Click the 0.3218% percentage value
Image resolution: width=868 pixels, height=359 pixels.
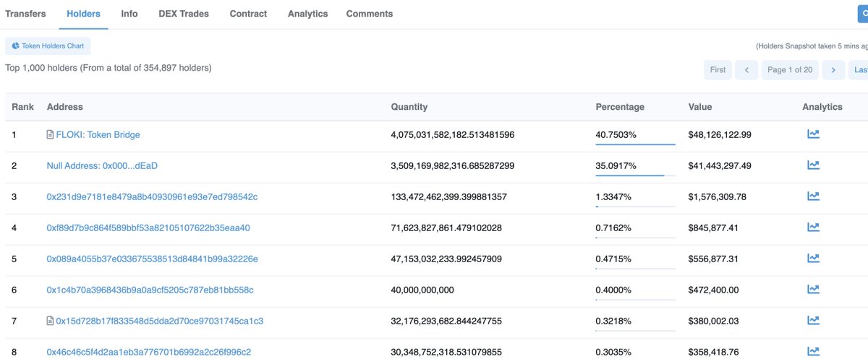tap(613, 321)
